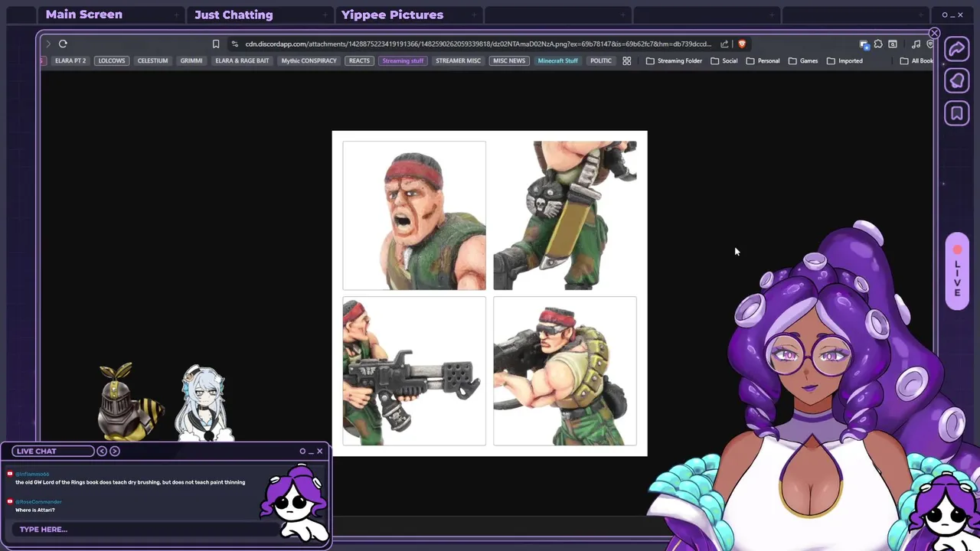Image resolution: width=980 pixels, height=551 pixels.
Task: Open the Personal bookmark folder
Action: 763,60
